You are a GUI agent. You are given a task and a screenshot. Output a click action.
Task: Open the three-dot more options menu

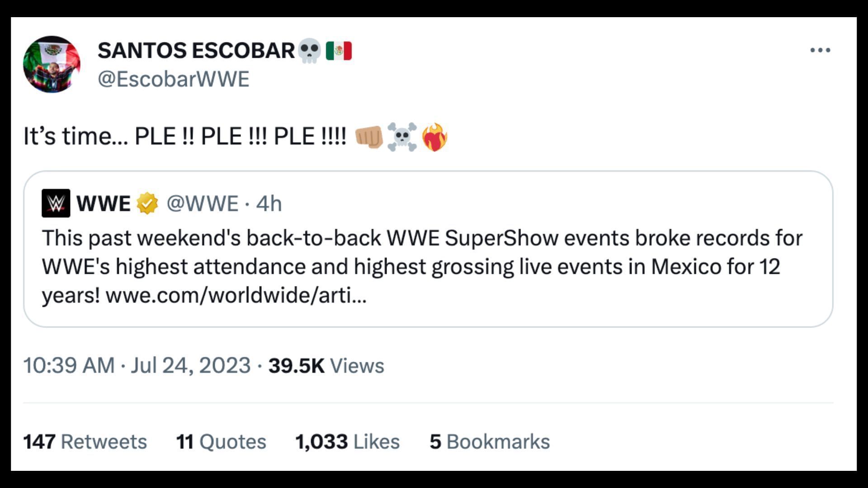coord(820,50)
